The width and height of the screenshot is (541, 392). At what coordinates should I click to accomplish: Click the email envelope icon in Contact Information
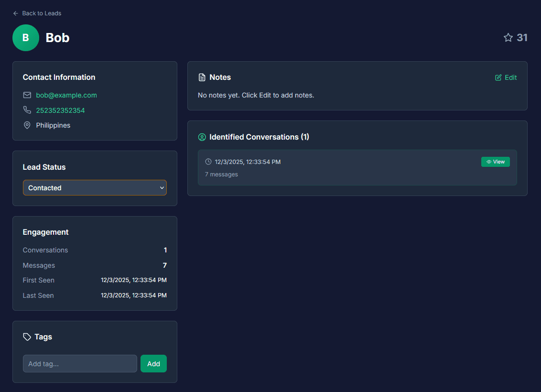click(x=27, y=95)
